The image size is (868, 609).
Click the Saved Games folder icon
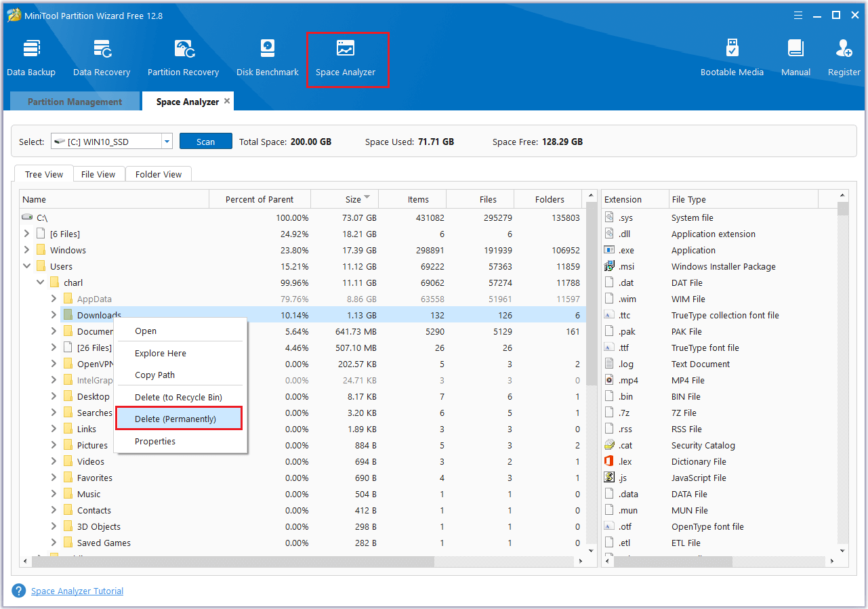point(68,543)
